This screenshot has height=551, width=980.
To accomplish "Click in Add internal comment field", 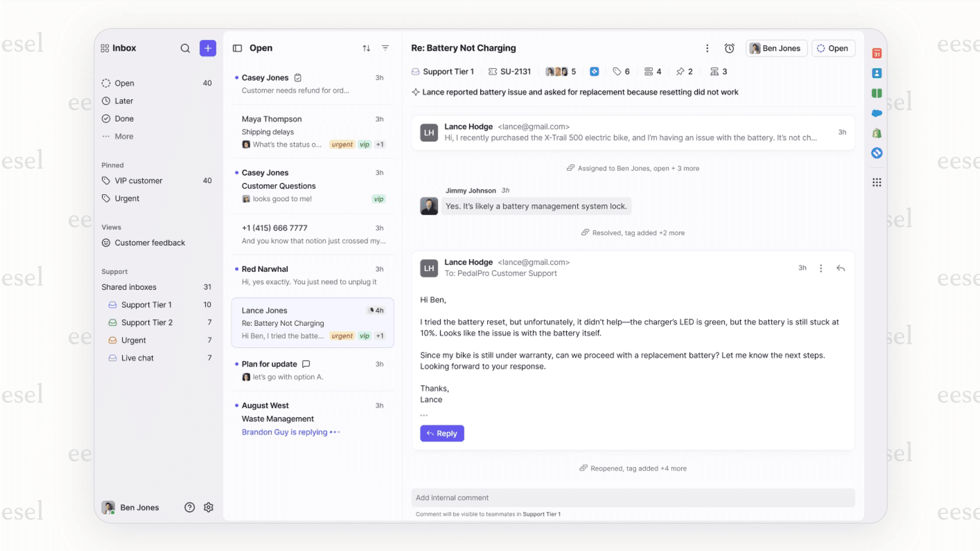I will tap(633, 498).
